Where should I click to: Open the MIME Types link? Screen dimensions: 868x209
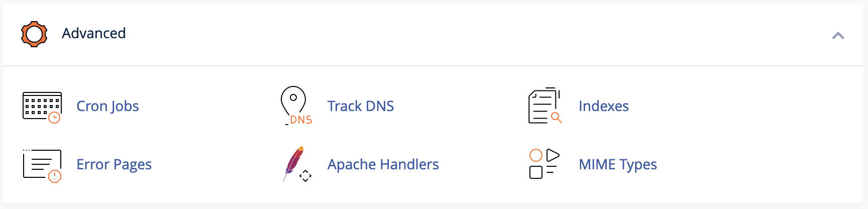[617, 164]
